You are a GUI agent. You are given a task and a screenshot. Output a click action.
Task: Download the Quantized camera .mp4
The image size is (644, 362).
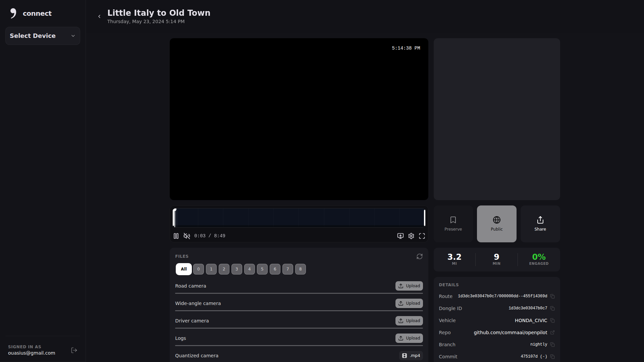click(x=411, y=356)
